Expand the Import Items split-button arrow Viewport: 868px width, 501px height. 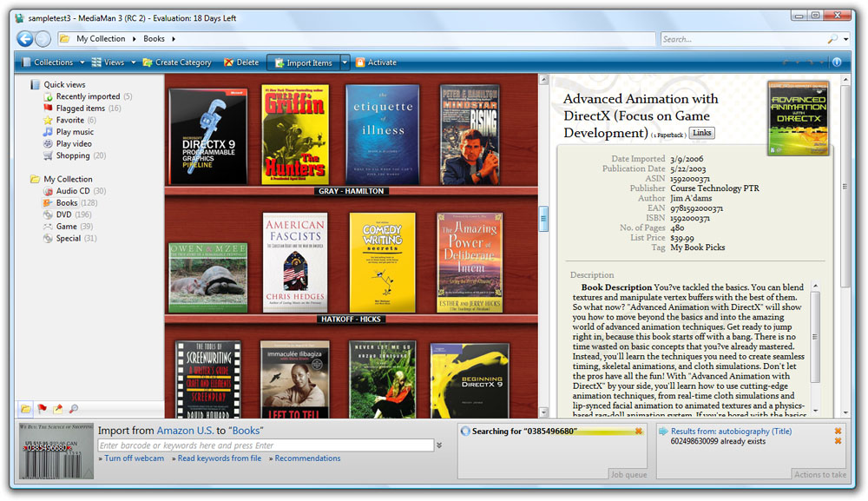[345, 63]
